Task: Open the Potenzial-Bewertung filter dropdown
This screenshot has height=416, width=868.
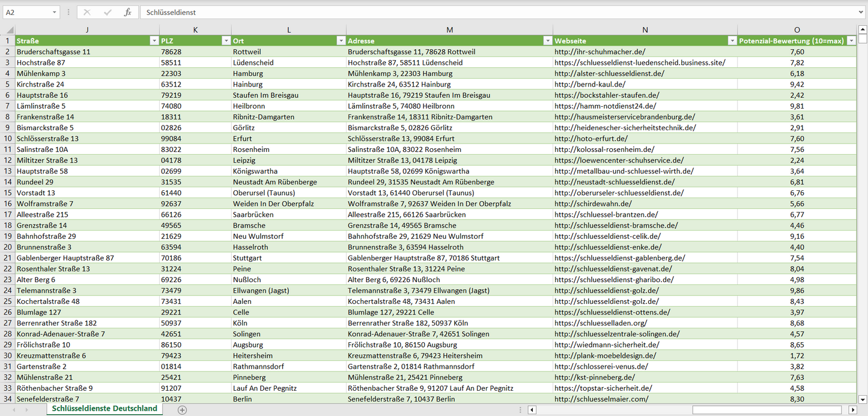Action: 851,41
